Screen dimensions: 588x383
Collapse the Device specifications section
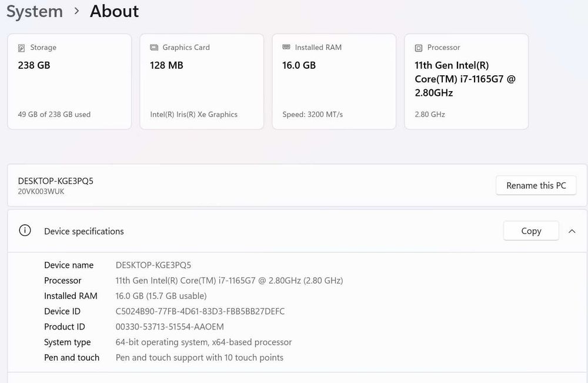click(x=572, y=231)
